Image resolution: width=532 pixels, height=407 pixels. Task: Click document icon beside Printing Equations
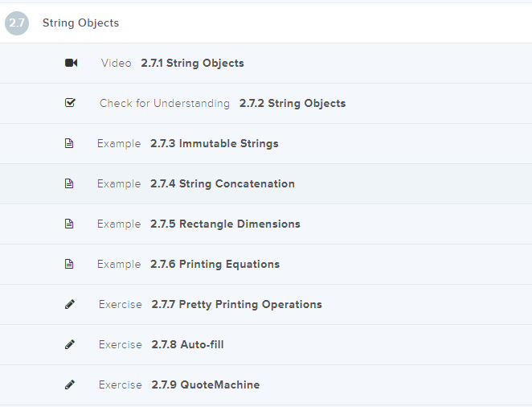click(x=69, y=264)
